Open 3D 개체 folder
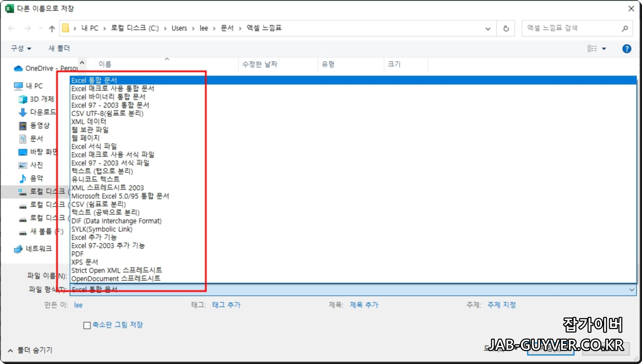642x364 pixels. [x=36, y=99]
